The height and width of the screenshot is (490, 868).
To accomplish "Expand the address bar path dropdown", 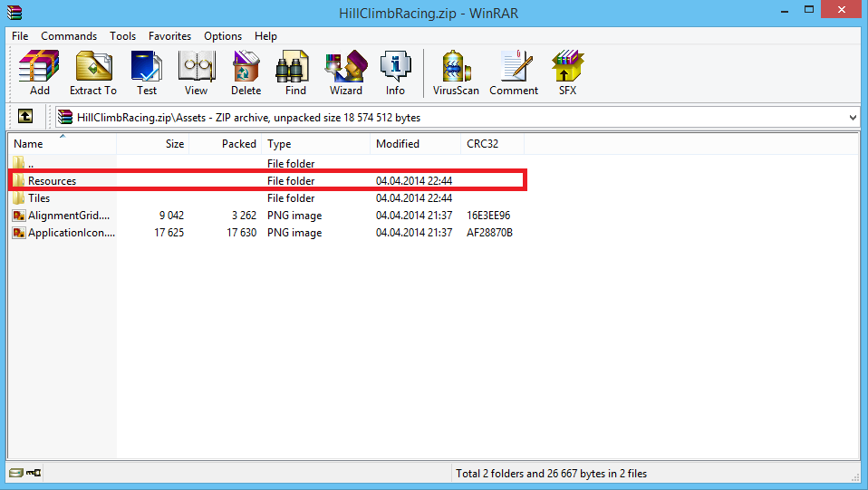I will tap(853, 118).
